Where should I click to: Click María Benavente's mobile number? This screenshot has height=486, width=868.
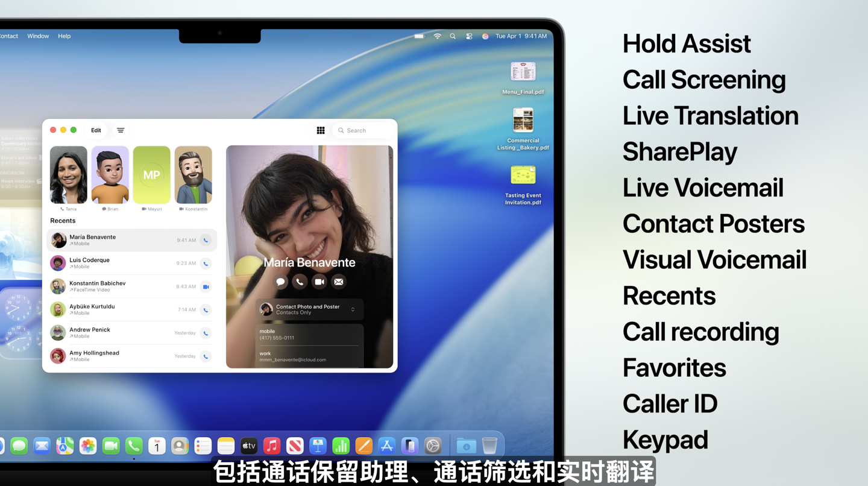[x=281, y=338]
